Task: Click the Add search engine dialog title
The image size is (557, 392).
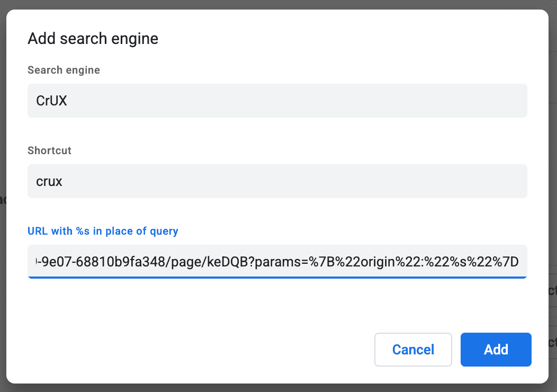Action: pos(93,38)
